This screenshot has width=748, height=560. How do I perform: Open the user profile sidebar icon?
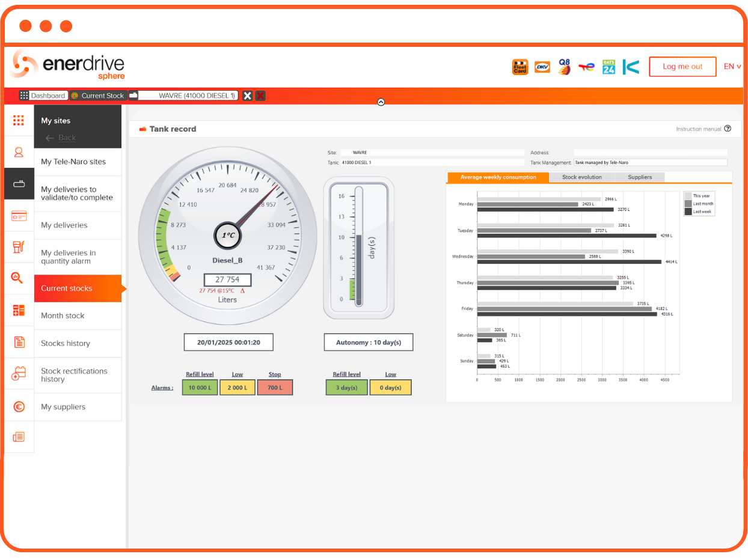pos(19,152)
